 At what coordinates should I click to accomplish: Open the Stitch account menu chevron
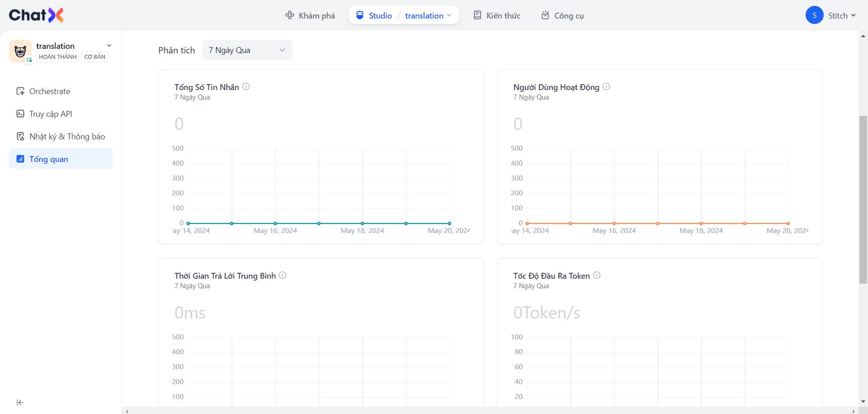pyautogui.click(x=853, y=15)
